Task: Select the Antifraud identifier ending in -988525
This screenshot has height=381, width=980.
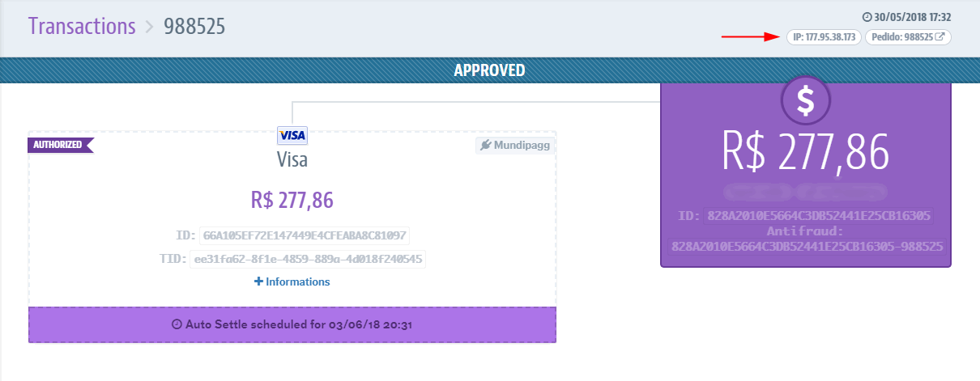Action: pos(807,245)
